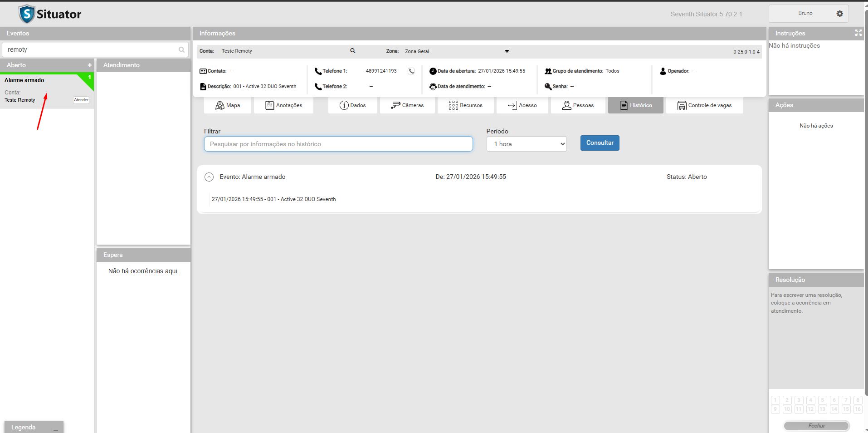Screen dimensions: 868x433
Task: Open the Período dropdown set to 1 hora
Action: point(527,144)
